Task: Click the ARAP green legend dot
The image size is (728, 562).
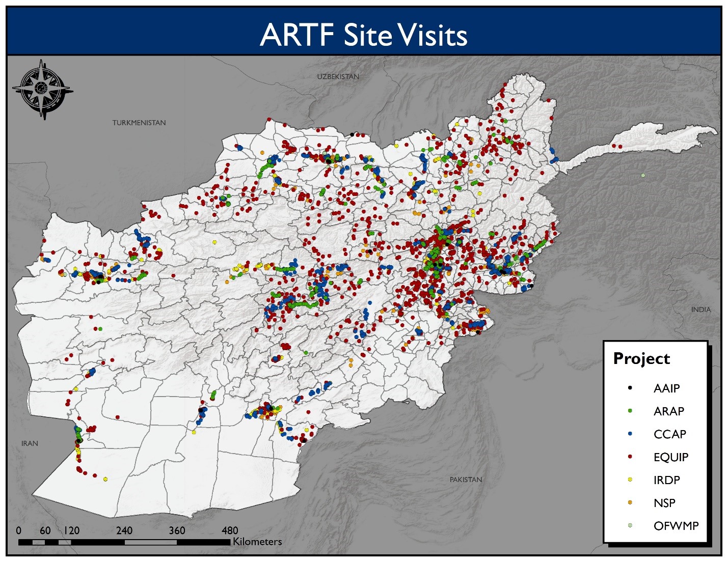Action: coord(630,411)
